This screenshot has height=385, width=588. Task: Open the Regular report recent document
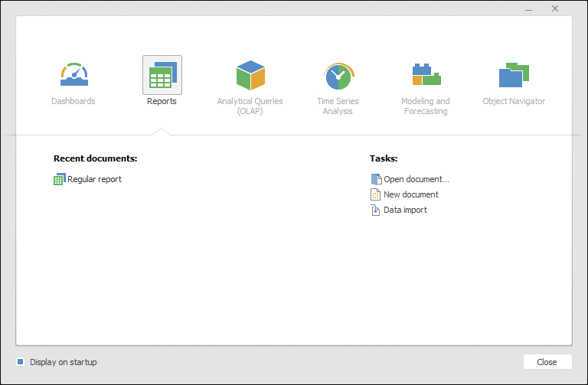(94, 179)
